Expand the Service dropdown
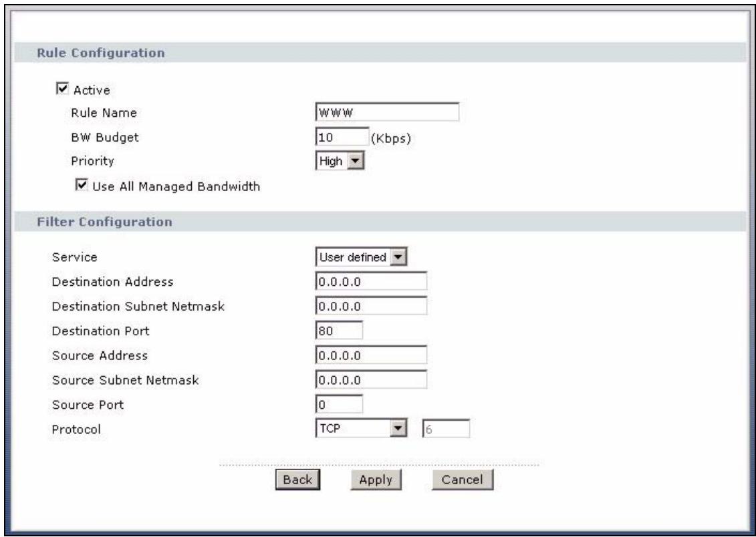This screenshot has width=756, height=537. click(x=362, y=256)
